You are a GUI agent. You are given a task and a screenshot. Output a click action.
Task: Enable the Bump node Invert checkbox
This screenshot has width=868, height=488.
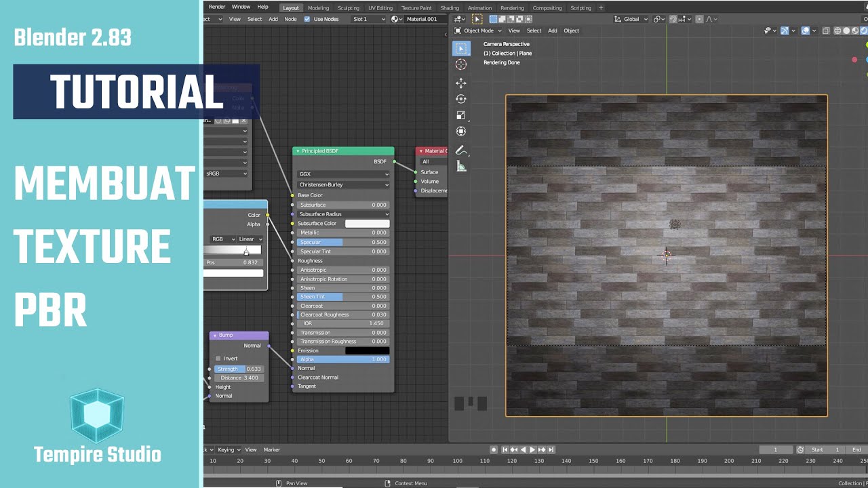218,358
